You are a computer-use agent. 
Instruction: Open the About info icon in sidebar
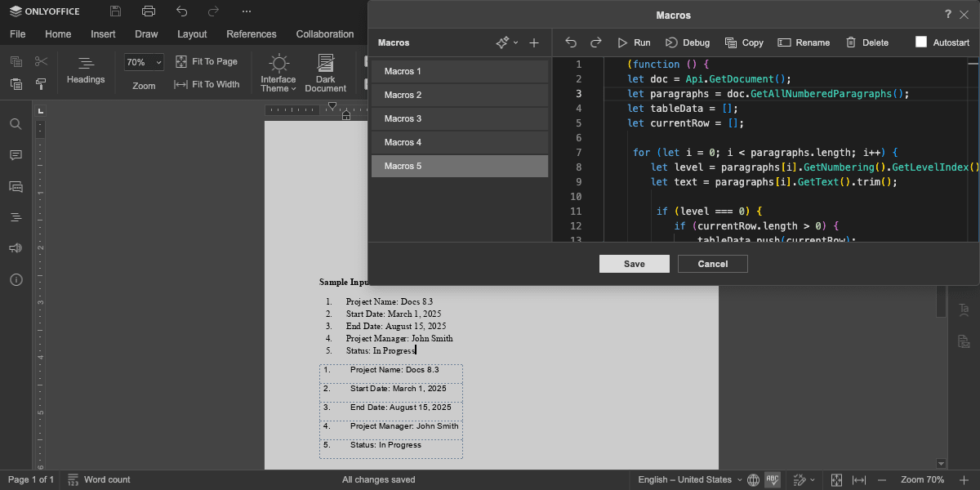tap(16, 279)
